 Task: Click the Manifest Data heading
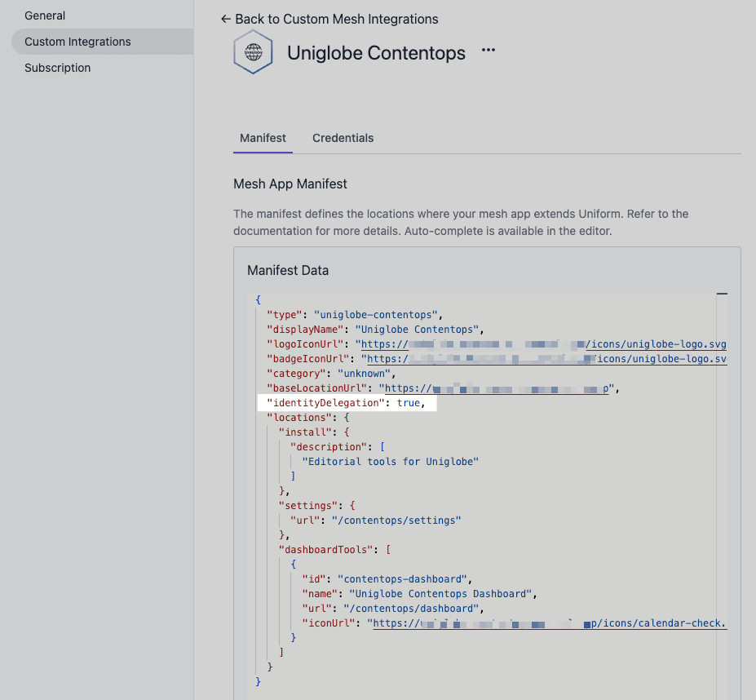[x=288, y=270]
